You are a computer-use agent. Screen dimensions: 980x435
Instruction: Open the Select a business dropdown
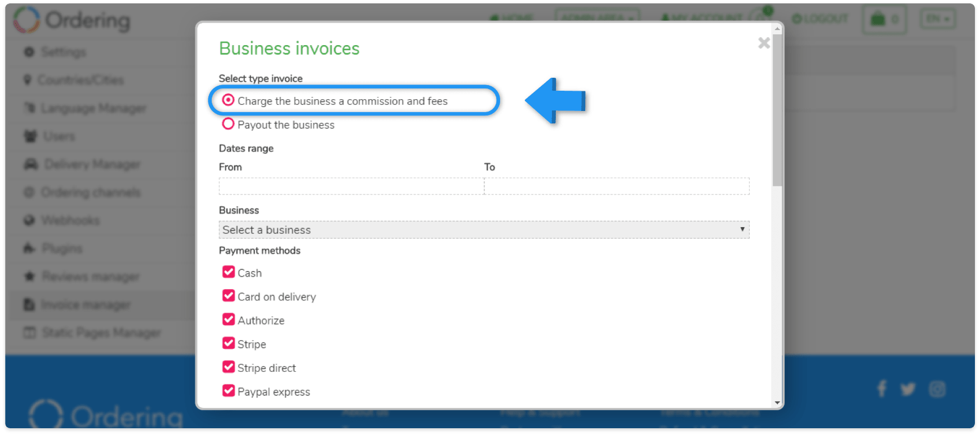click(x=484, y=230)
